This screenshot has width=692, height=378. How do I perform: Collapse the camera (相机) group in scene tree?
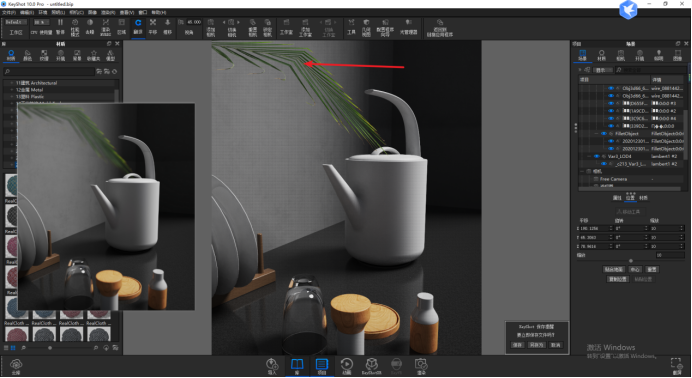pos(582,171)
